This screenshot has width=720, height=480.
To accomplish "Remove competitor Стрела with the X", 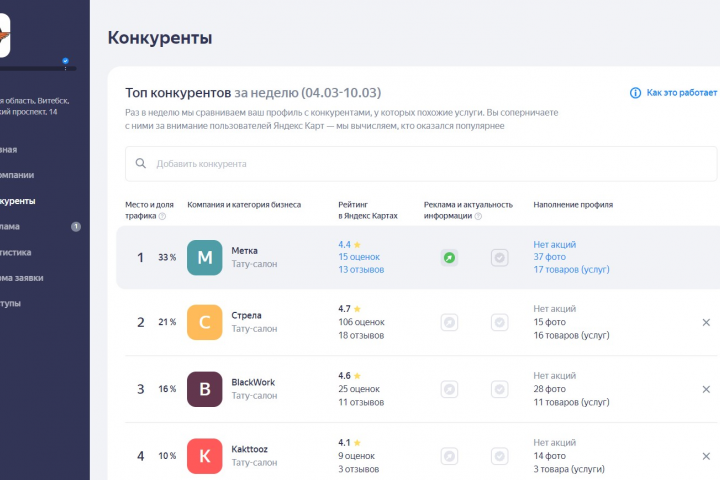I will [706, 322].
